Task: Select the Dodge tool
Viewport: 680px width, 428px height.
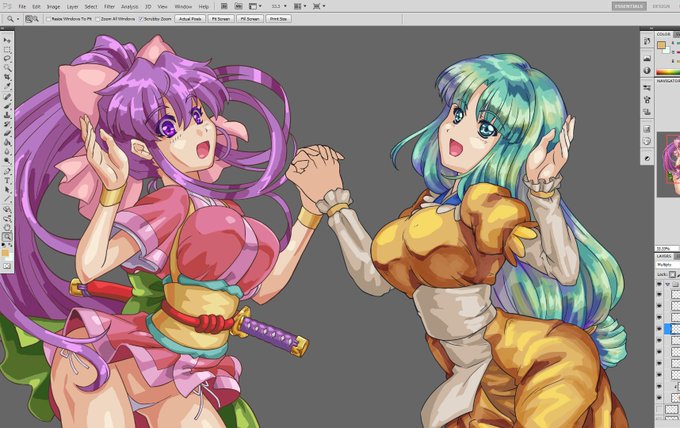Action: tap(7, 161)
